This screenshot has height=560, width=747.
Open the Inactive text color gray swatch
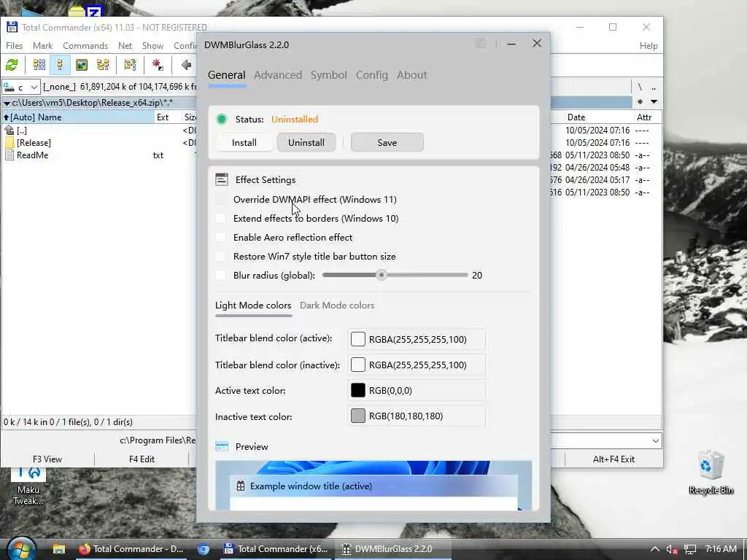coord(358,416)
